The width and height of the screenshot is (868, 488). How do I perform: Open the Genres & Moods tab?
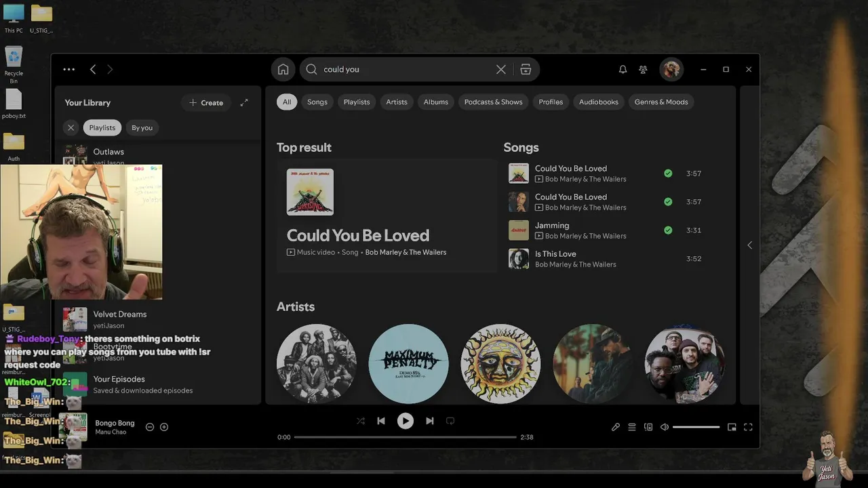click(661, 102)
